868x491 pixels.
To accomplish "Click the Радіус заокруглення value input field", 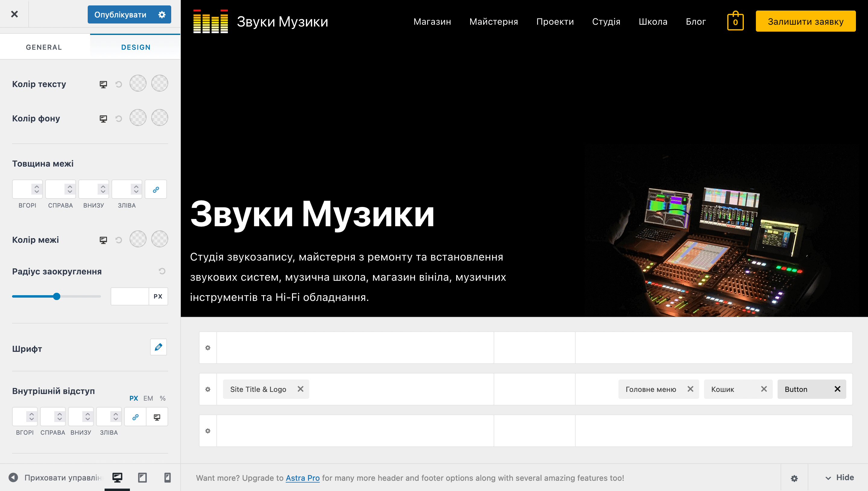I will click(130, 296).
